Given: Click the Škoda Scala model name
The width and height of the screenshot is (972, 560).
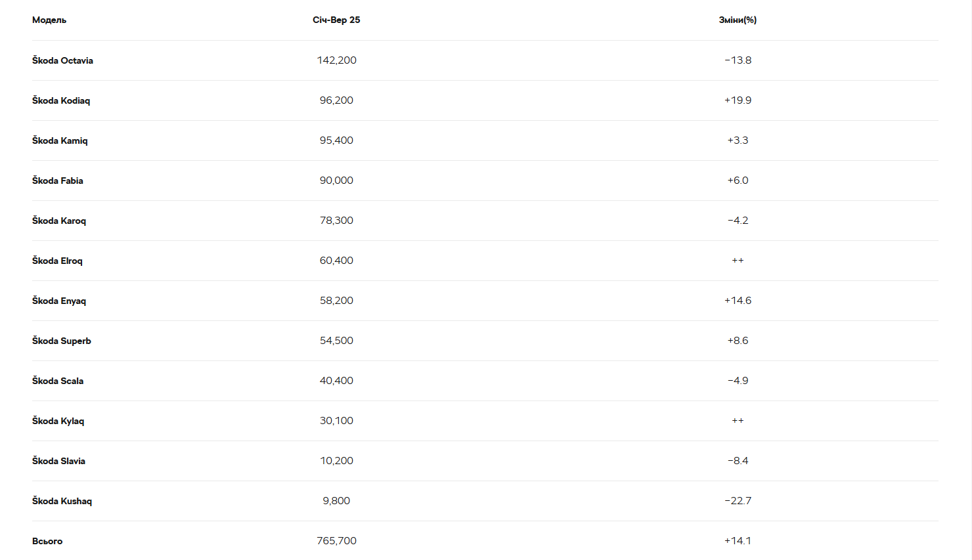Looking at the screenshot, I should (58, 381).
